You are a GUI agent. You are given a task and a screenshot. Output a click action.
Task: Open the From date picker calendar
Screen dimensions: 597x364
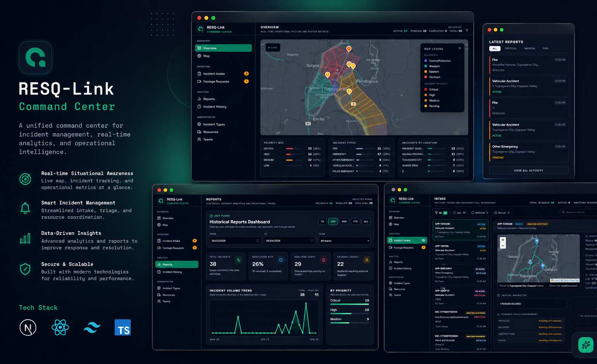[258, 241]
